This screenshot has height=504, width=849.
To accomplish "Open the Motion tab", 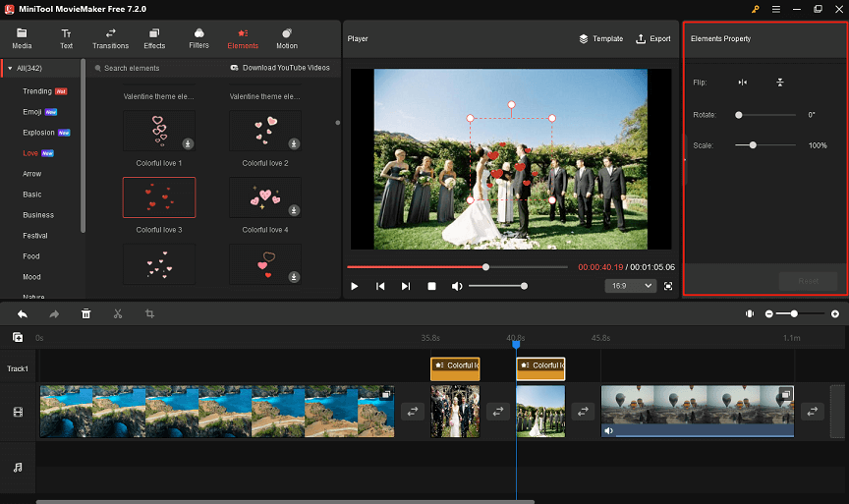I will click(x=287, y=39).
